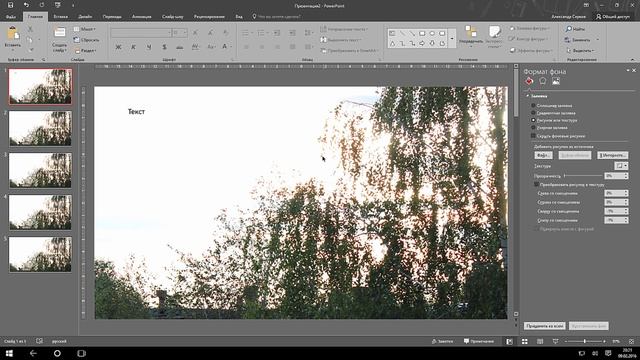Toggle italic К formatting
The width and height of the screenshot is (640, 360).
(133, 47)
